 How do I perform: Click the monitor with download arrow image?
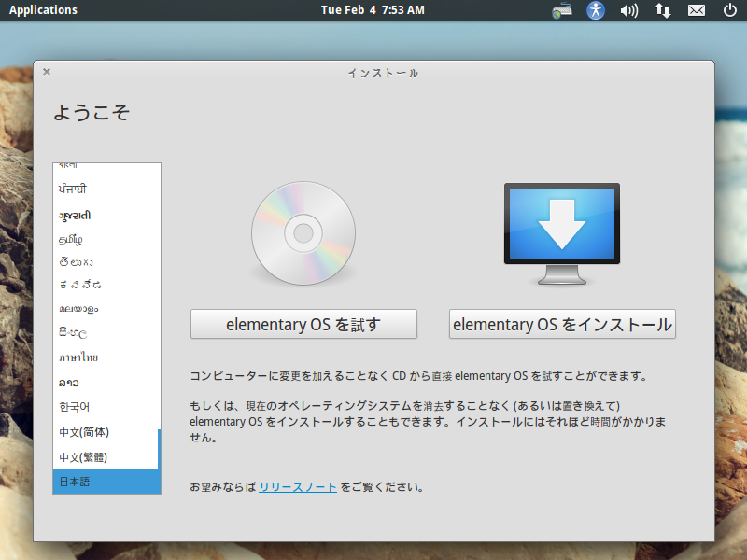point(562,234)
